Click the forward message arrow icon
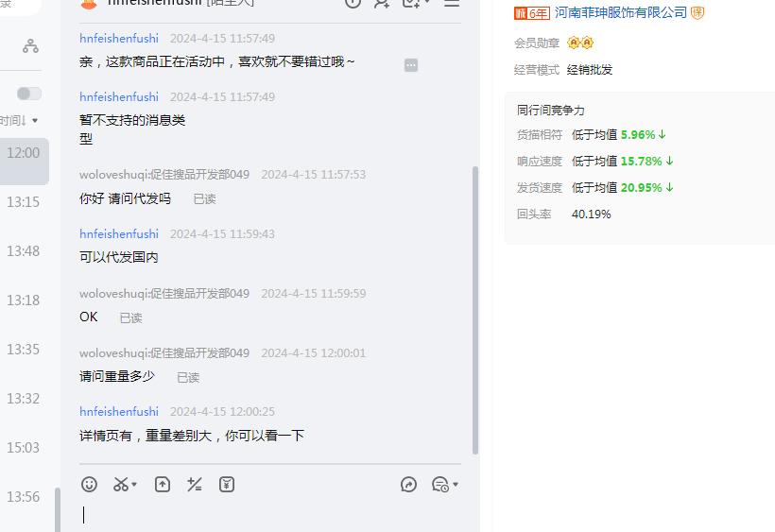This screenshot has height=532, width=775. [x=408, y=485]
